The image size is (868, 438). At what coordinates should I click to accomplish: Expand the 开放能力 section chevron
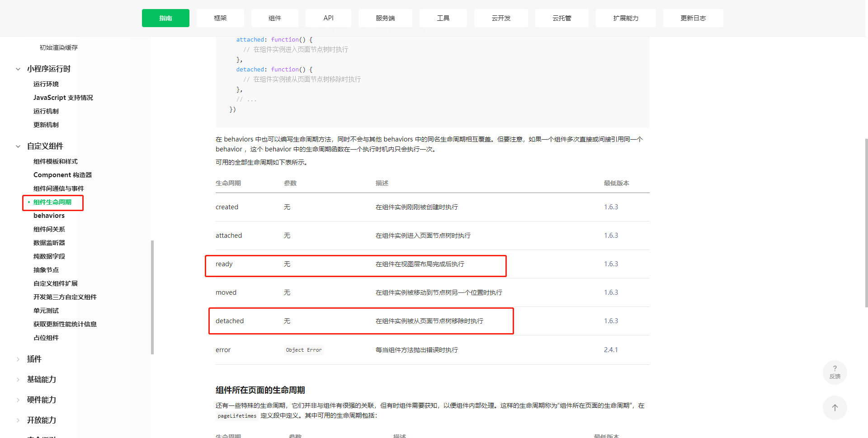click(x=18, y=420)
